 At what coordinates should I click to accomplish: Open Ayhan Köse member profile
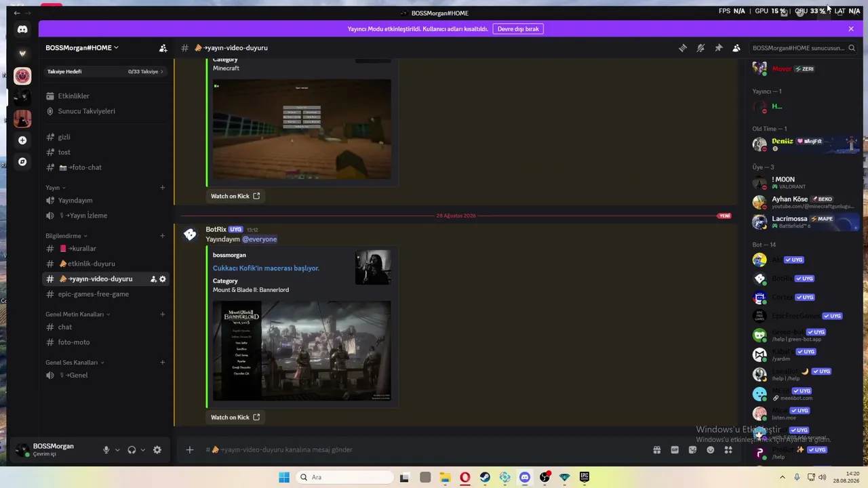[806, 203]
